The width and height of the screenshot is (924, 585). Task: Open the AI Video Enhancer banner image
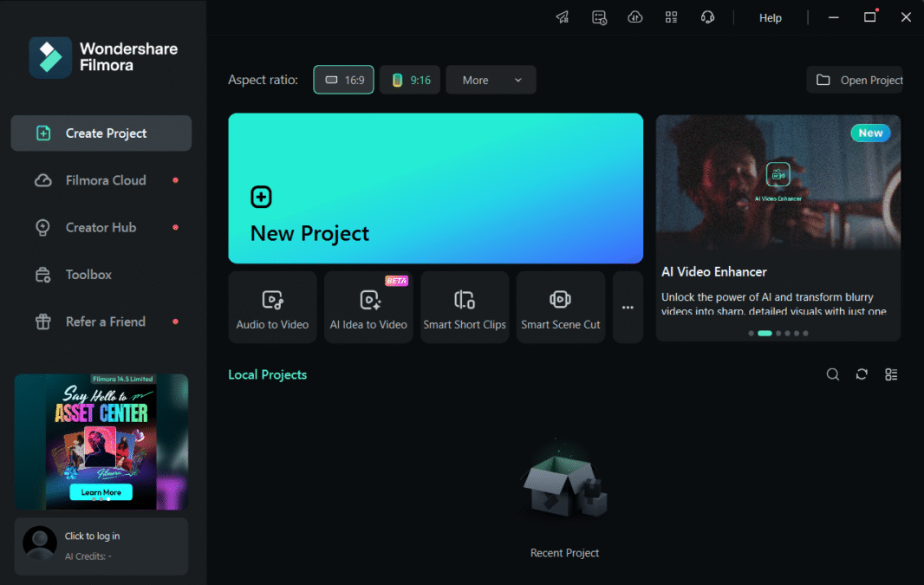coord(778,182)
